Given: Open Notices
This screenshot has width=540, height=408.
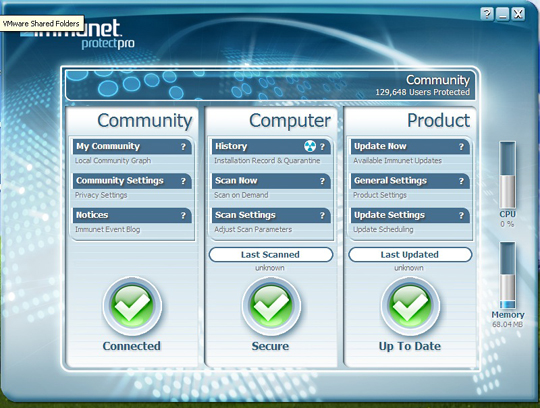Looking at the screenshot, I should 132,216.
